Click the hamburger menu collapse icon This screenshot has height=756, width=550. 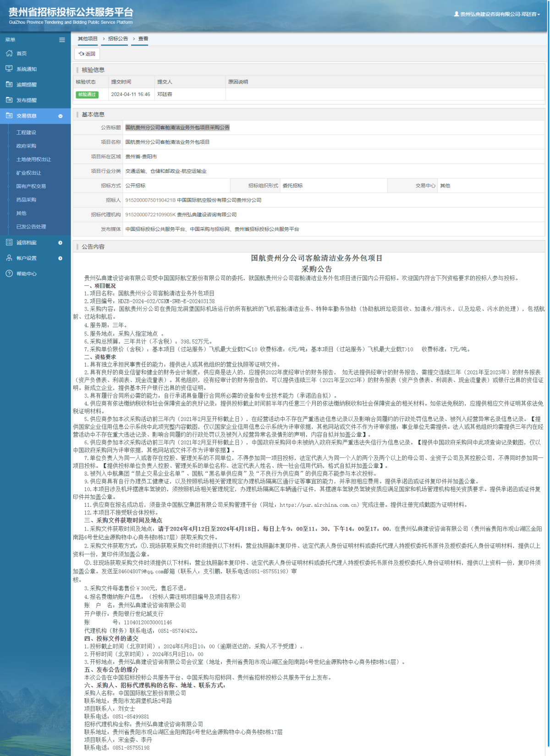point(62,40)
